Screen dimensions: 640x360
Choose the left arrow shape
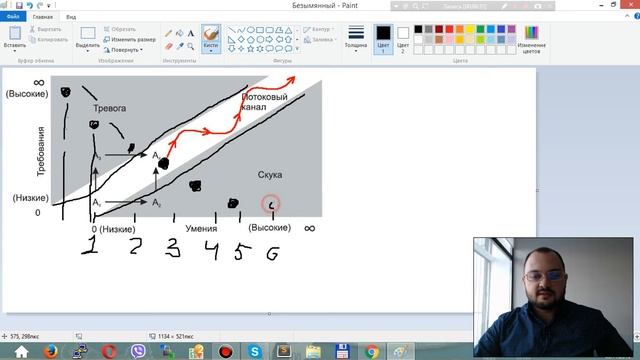279,40
